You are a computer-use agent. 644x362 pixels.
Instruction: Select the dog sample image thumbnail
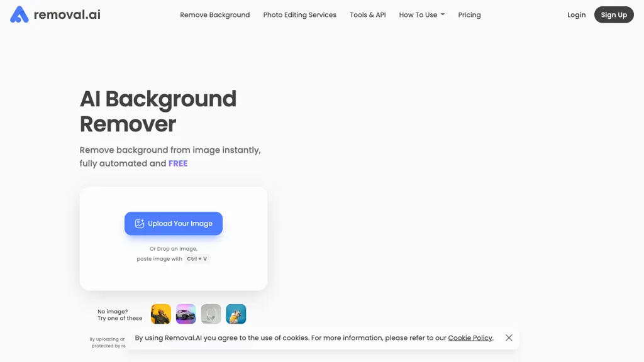pyautogui.click(x=236, y=314)
